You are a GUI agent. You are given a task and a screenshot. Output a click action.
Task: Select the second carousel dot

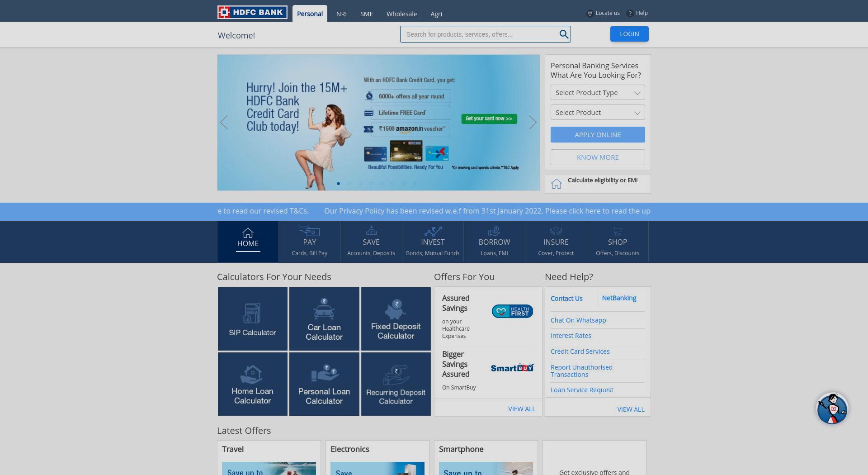pos(349,184)
